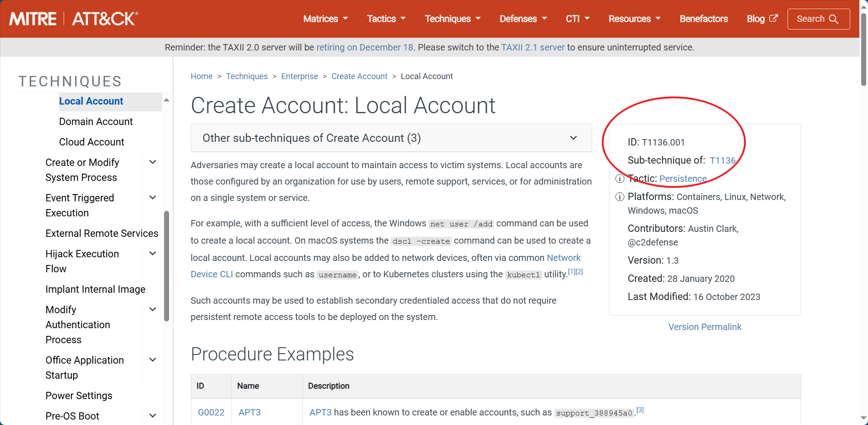Click the search magnifier icon

(x=833, y=19)
